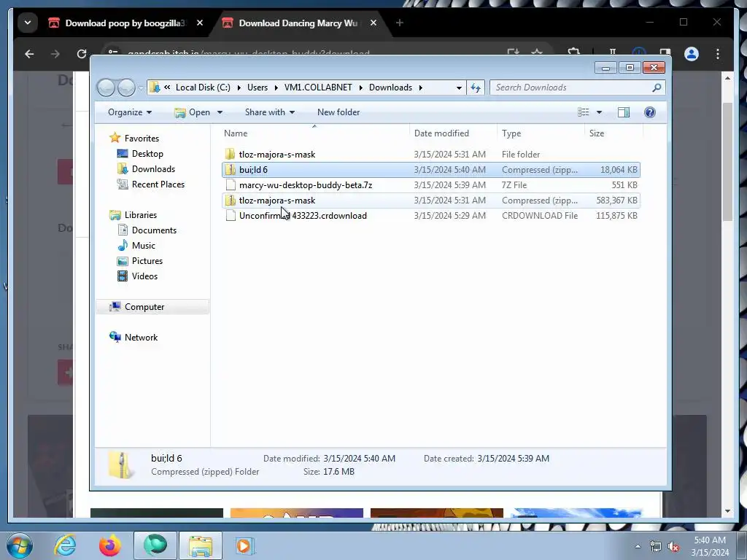Expand the Open button dropdown arrow
The width and height of the screenshot is (747, 560).
(220, 112)
